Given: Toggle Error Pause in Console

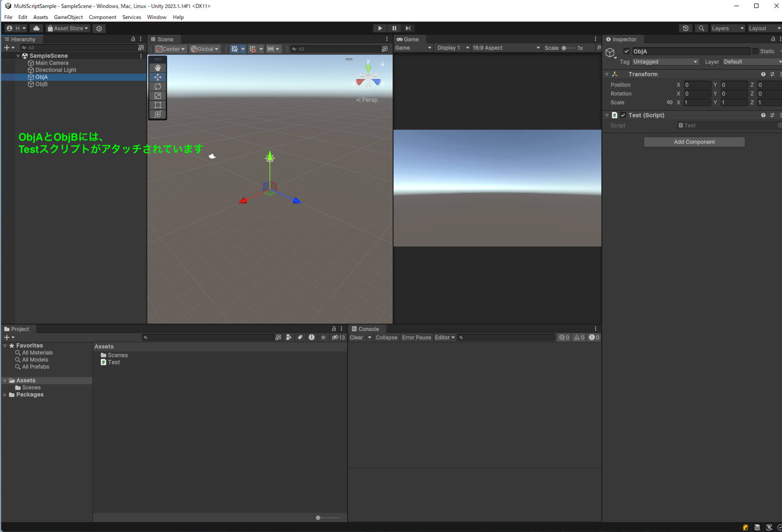Looking at the screenshot, I should (416, 337).
